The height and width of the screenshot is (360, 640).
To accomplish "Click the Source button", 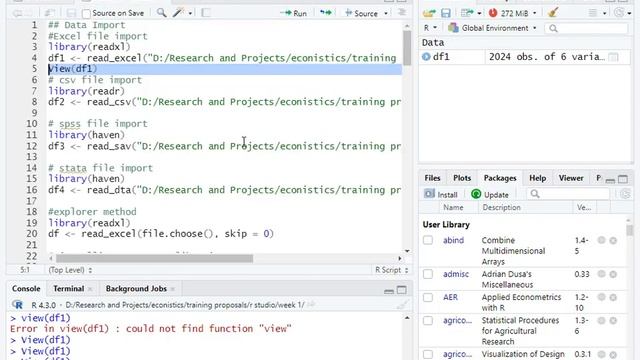I will pyautogui.click(x=362, y=13).
